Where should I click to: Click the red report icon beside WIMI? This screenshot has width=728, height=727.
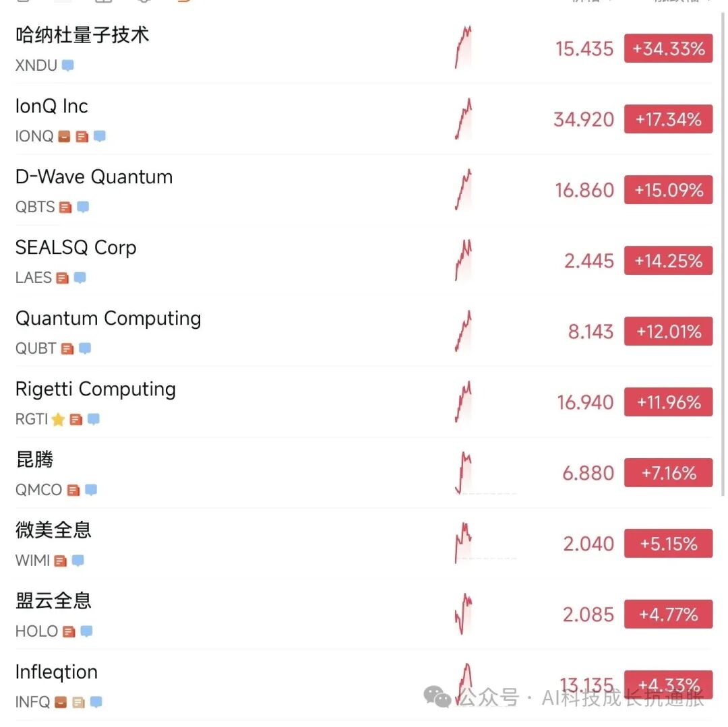[x=60, y=561]
